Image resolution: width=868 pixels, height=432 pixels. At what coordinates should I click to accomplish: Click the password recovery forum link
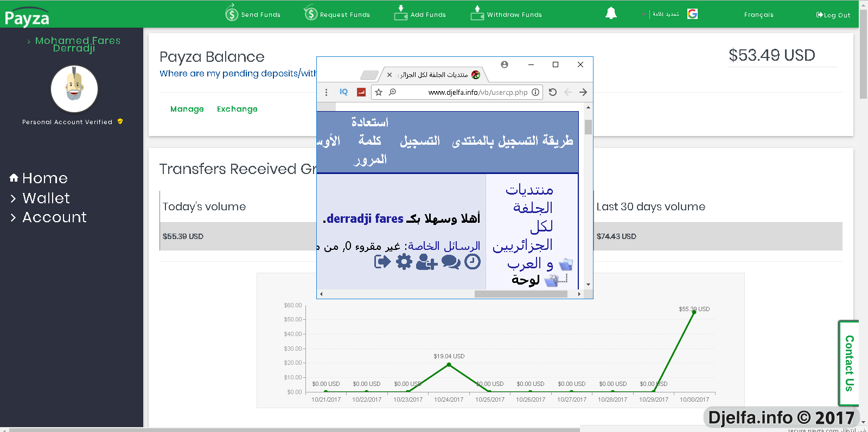click(x=369, y=141)
